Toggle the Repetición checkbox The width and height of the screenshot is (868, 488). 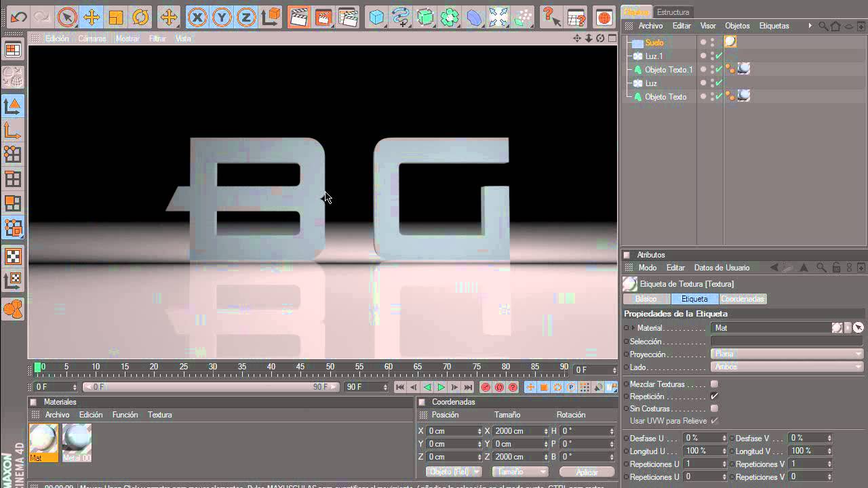(x=714, y=396)
